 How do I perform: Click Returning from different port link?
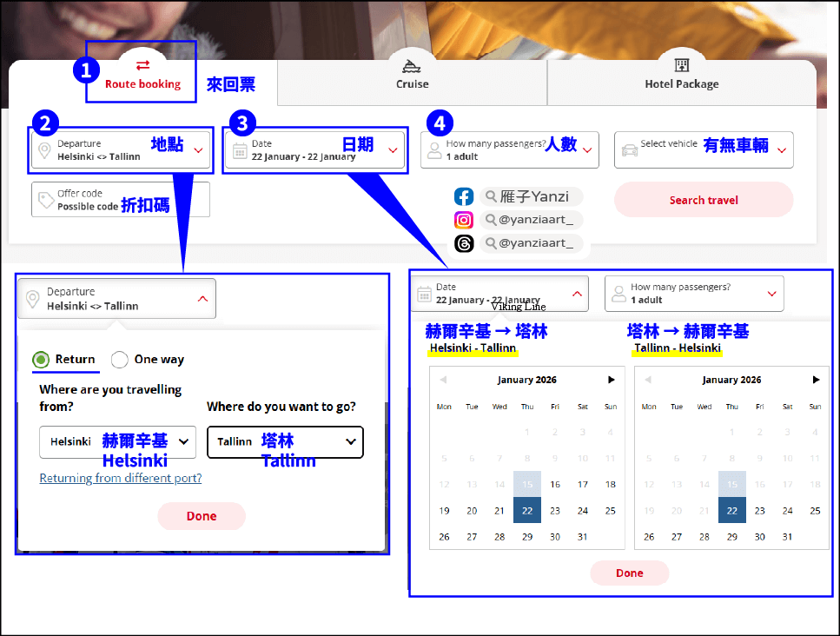click(x=121, y=478)
